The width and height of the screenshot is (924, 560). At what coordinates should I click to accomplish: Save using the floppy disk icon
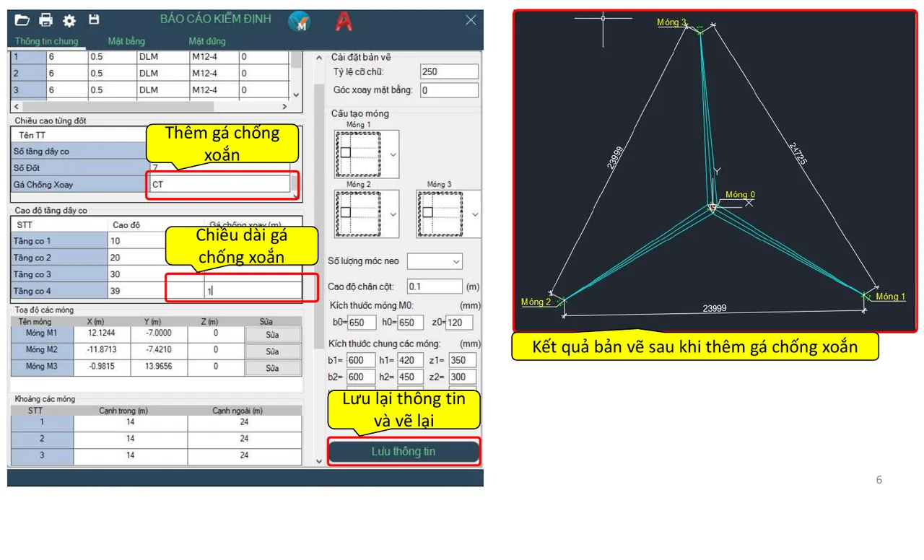click(94, 19)
